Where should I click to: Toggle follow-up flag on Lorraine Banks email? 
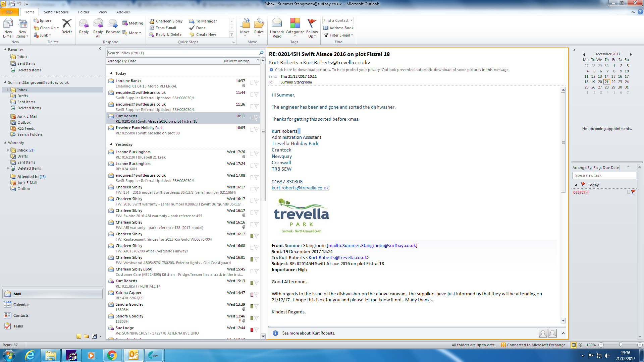point(257,83)
